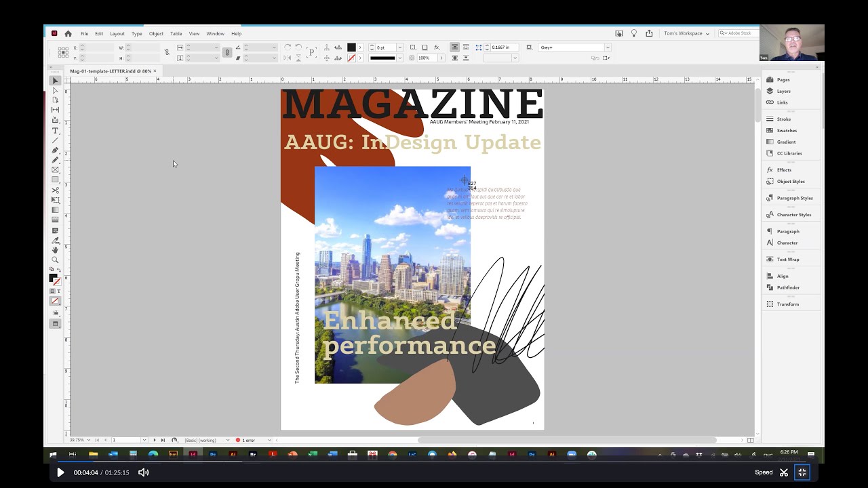The width and height of the screenshot is (868, 488).
Task: Select the Pencil tool
Action: click(56, 160)
